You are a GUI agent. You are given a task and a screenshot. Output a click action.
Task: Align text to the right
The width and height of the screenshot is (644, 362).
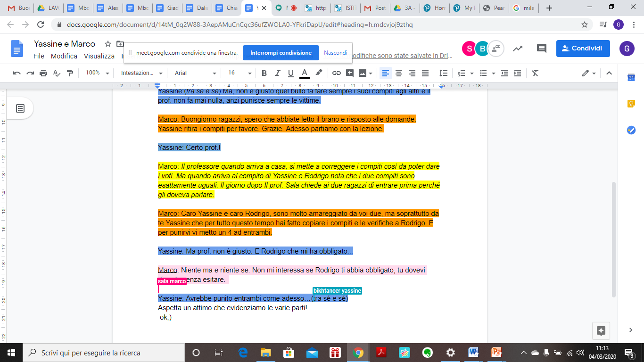point(412,73)
